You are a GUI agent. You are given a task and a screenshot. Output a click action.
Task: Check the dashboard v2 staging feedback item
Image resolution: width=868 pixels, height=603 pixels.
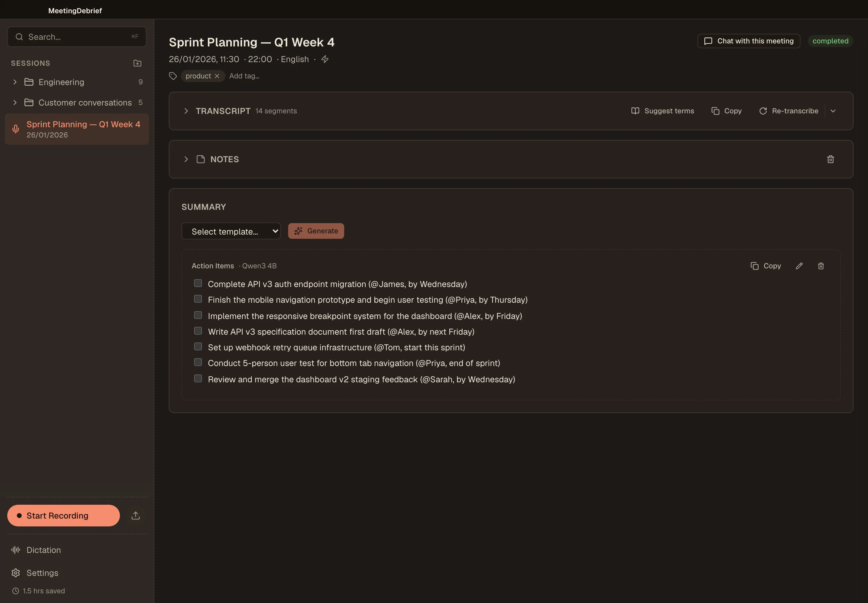coord(198,378)
